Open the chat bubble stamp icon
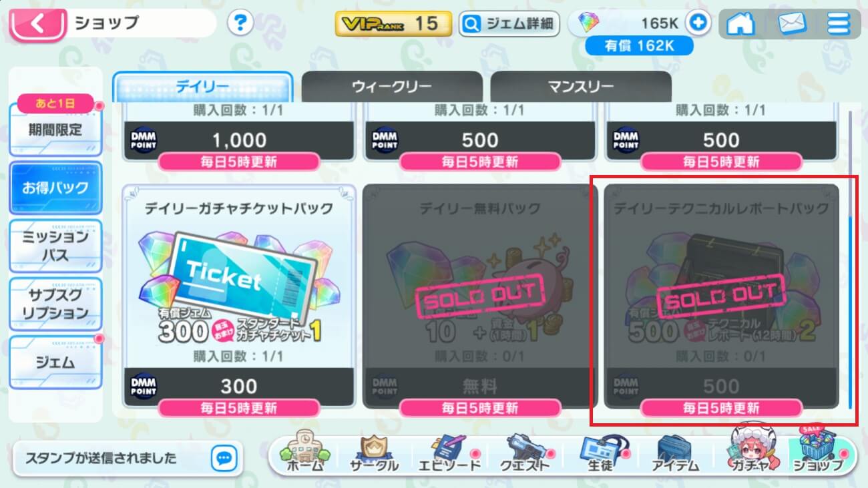Image resolution: width=868 pixels, height=488 pixels. pyautogui.click(x=224, y=459)
